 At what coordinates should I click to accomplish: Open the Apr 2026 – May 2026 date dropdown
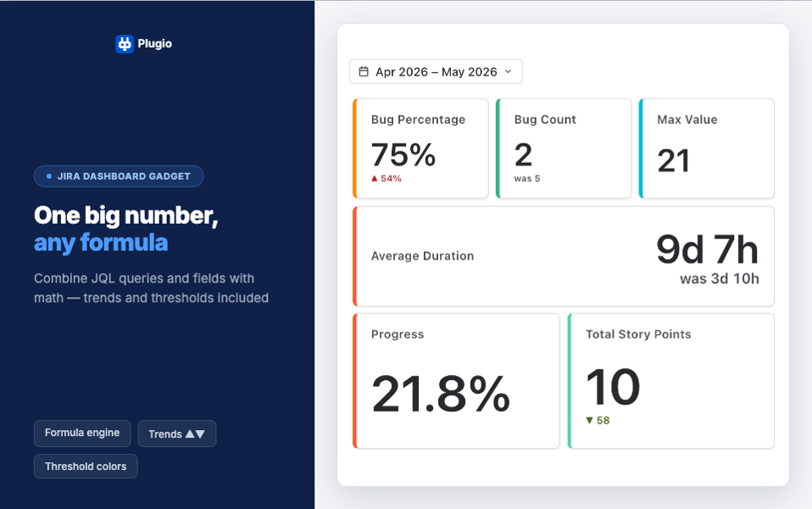pos(436,71)
